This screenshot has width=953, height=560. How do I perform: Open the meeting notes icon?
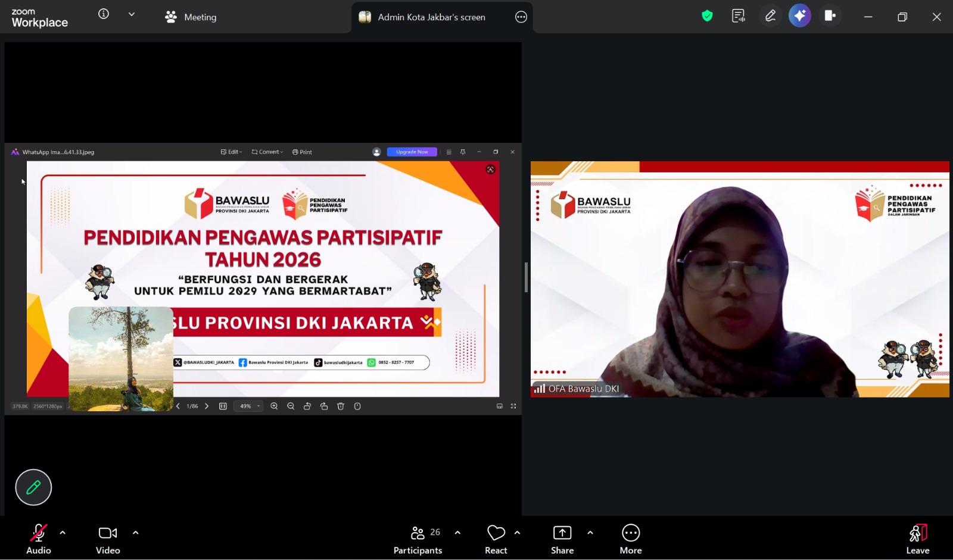point(739,16)
